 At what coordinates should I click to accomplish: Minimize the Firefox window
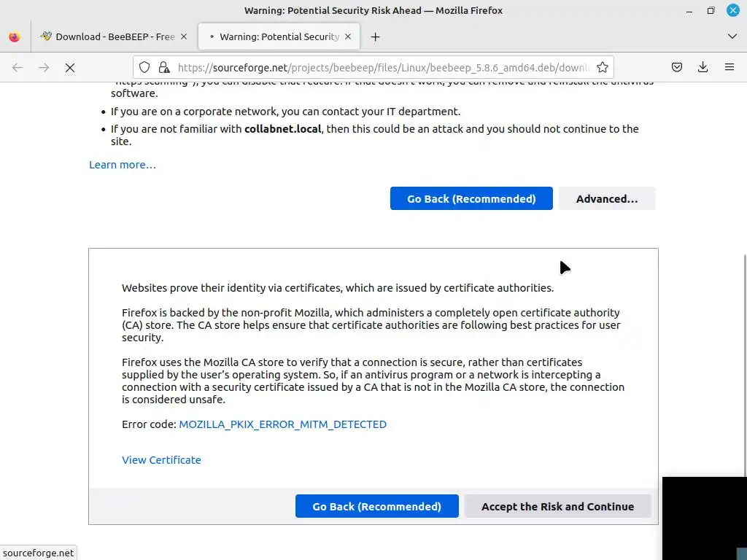coord(689,10)
